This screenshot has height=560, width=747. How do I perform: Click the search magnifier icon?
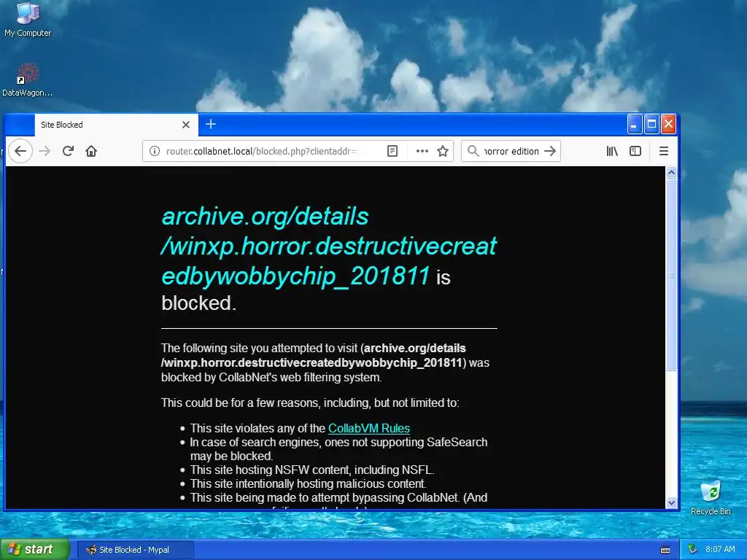[473, 151]
